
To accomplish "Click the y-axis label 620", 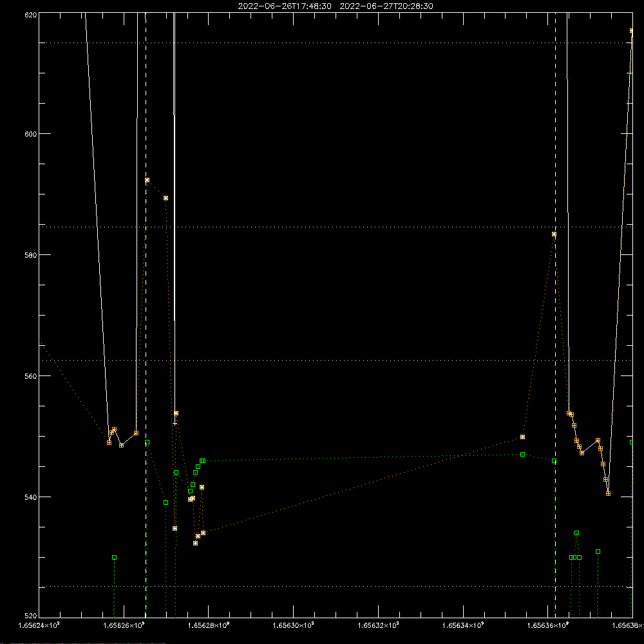I will pos(31,15).
